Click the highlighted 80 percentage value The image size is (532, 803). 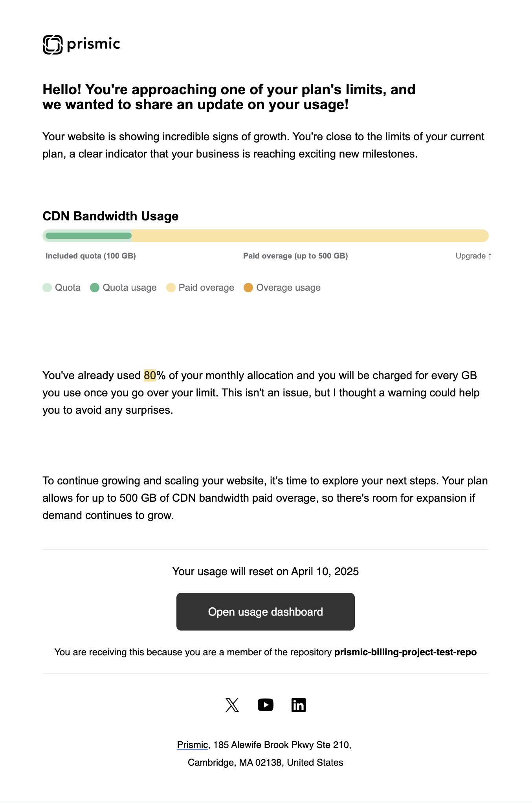click(150, 376)
